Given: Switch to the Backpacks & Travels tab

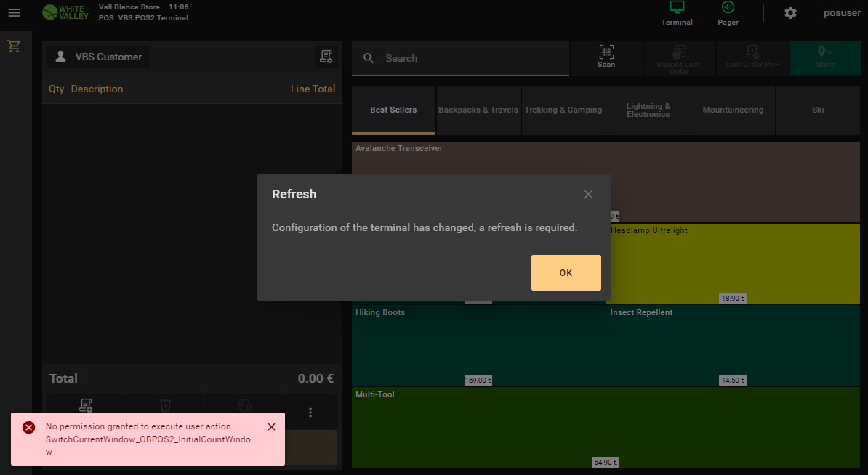Looking at the screenshot, I should coord(478,110).
